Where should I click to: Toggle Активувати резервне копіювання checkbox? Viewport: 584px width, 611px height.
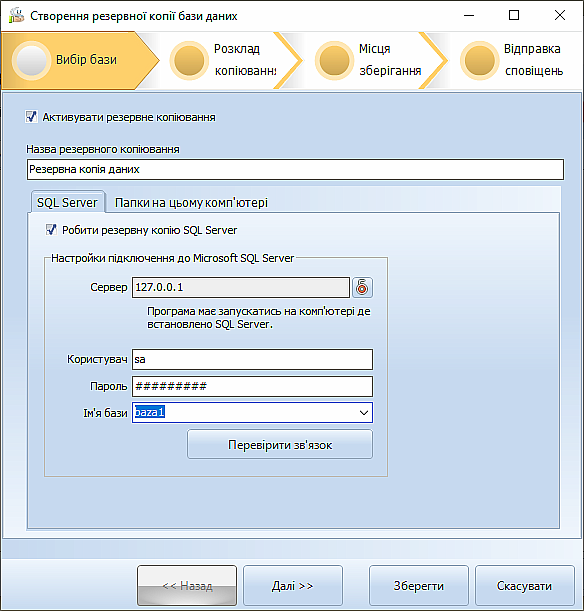[31, 117]
